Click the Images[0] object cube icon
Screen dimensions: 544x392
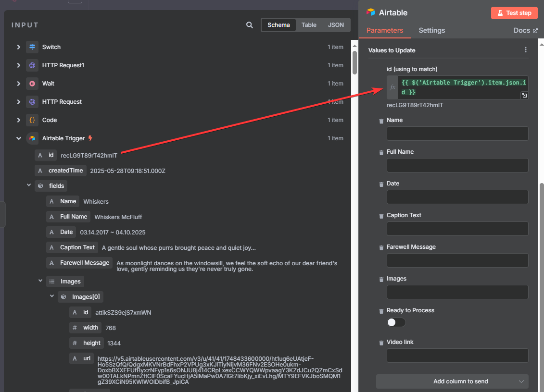coord(63,297)
